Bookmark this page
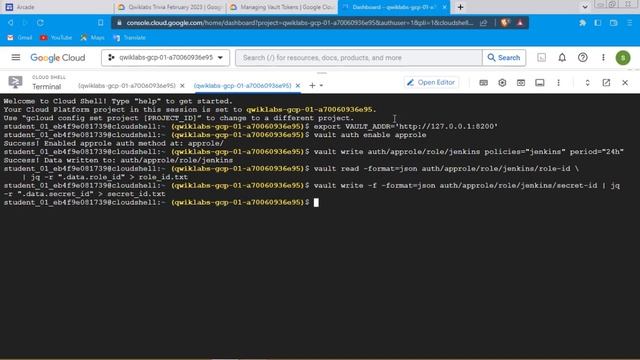 point(100,23)
